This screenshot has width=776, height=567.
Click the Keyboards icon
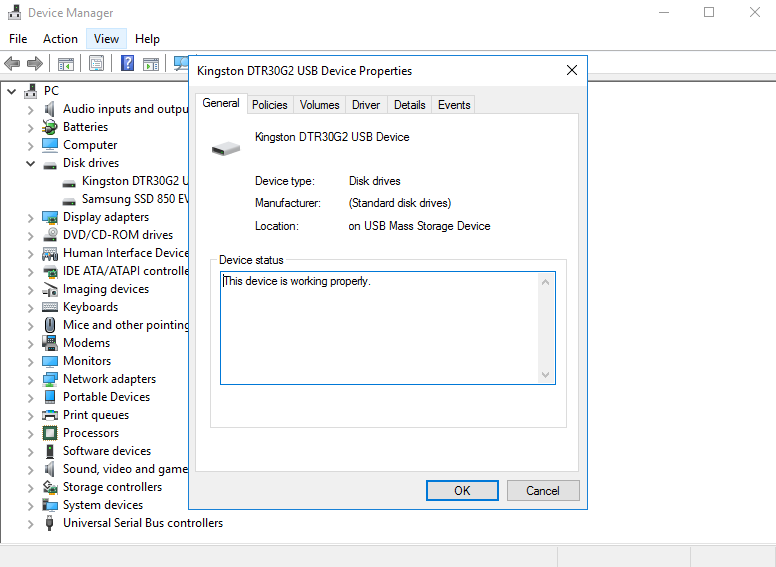49,307
